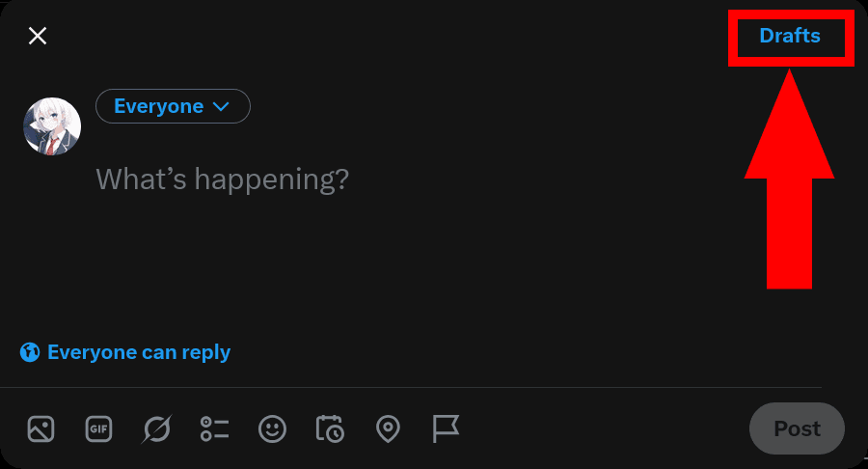Add a poll to the post
The height and width of the screenshot is (469, 868).
click(215, 428)
